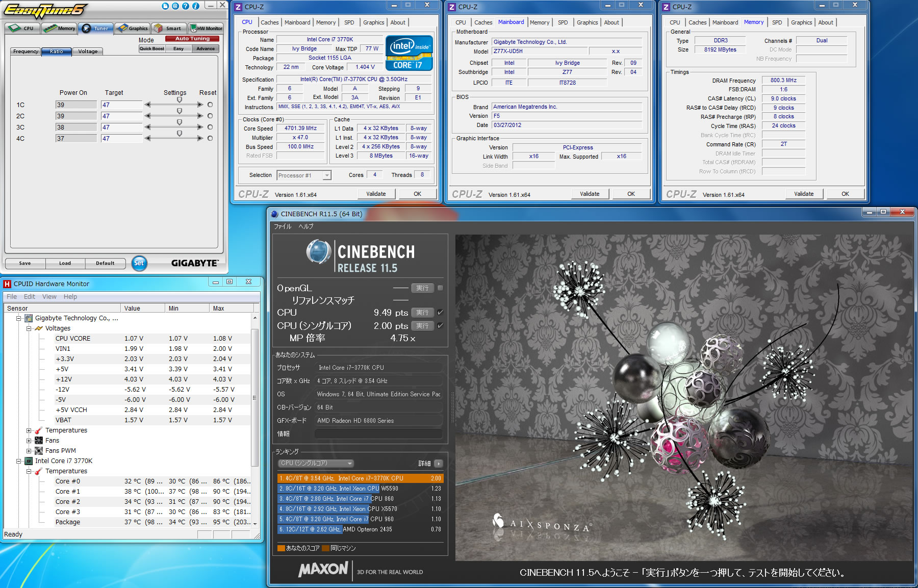Click the left arrow of the 3C ratio slider
Image resolution: width=918 pixels, height=588 pixels.
(147, 127)
